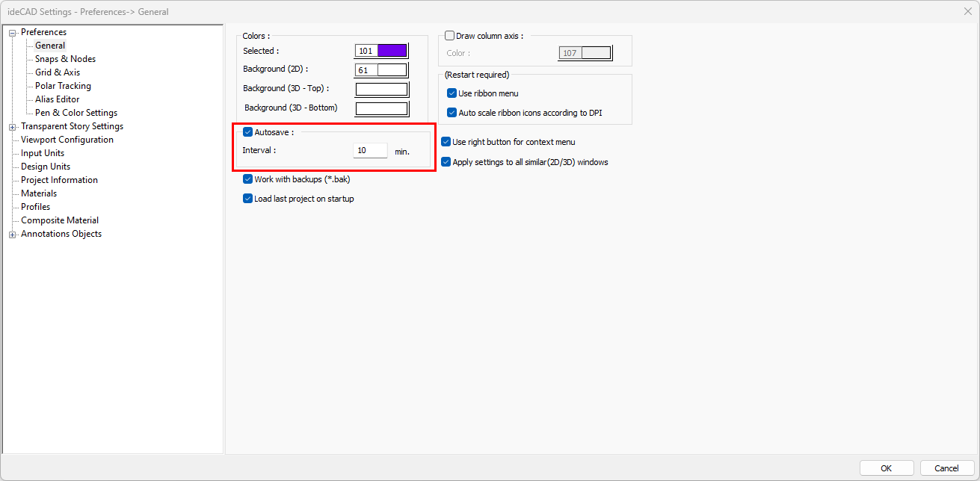Select the Preferences root item
This screenshot has width=980, height=481.
coord(43,32)
